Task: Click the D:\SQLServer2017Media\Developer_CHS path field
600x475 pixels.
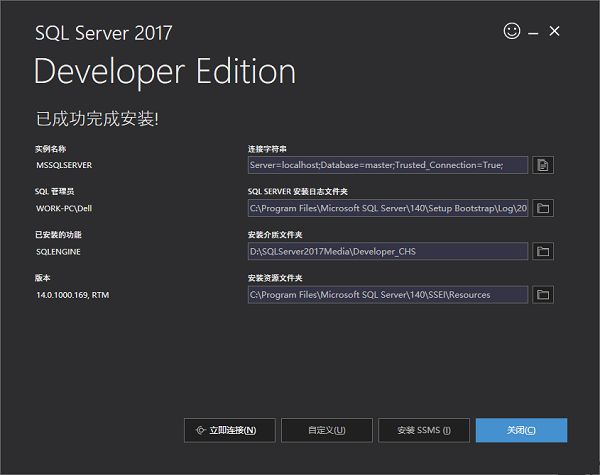Action: click(388, 251)
